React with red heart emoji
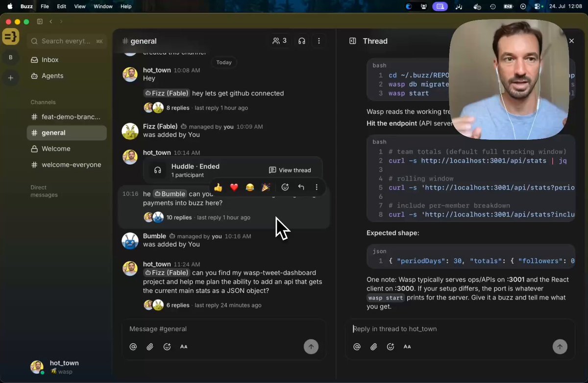The width and height of the screenshot is (588, 383). click(x=234, y=187)
